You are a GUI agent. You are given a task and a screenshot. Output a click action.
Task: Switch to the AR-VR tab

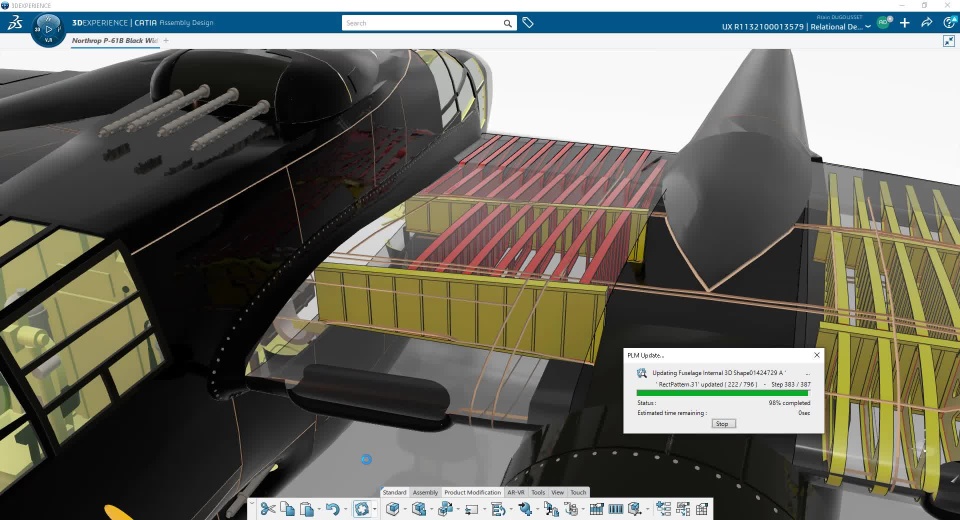point(516,492)
